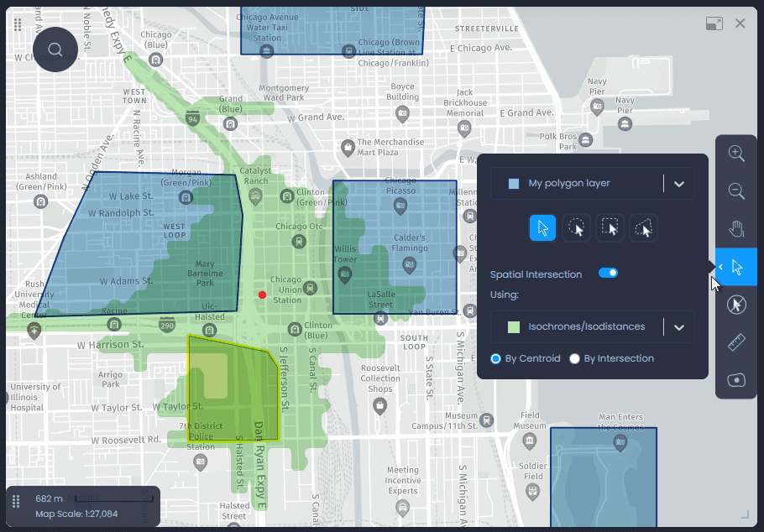Click the yellow selected polygon
764x532 pixels.
[x=233, y=389]
